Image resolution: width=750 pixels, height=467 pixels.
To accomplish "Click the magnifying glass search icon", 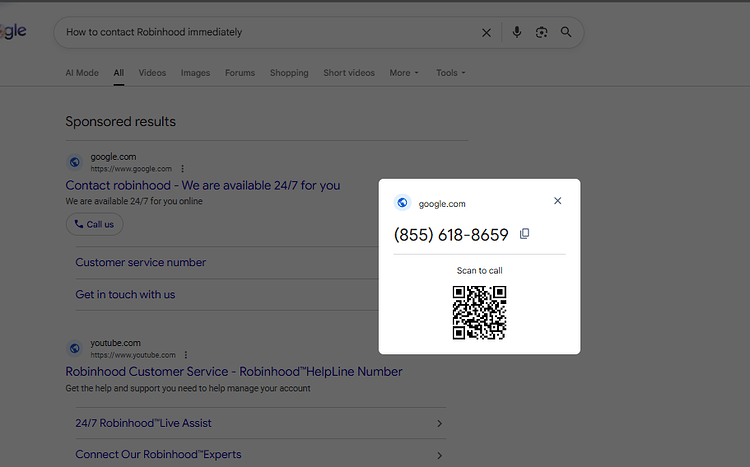I will [x=566, y=32].
